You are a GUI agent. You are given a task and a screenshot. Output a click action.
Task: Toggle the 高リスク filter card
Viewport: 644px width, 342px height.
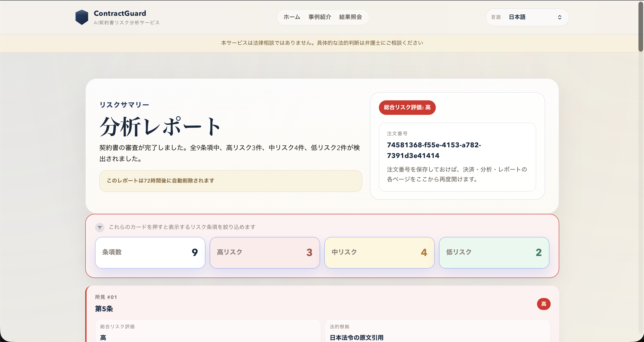(x=264, y=253)
